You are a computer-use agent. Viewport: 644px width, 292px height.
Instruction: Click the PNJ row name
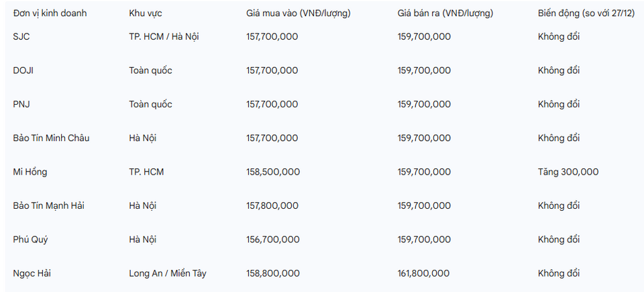[21, 104]
